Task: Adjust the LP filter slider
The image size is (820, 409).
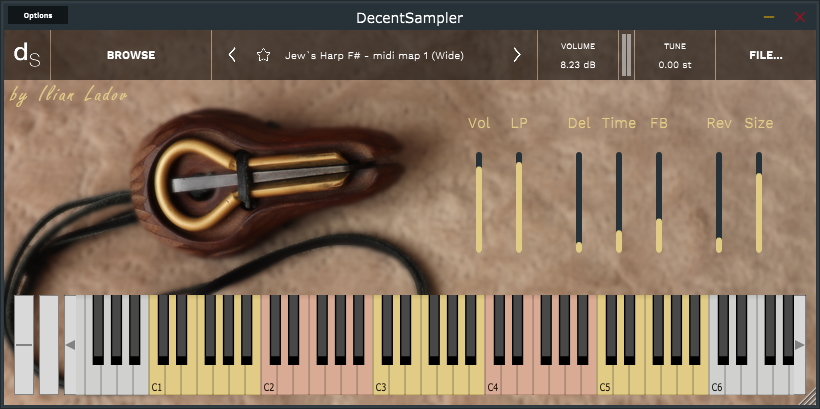Action: point(519,202)
